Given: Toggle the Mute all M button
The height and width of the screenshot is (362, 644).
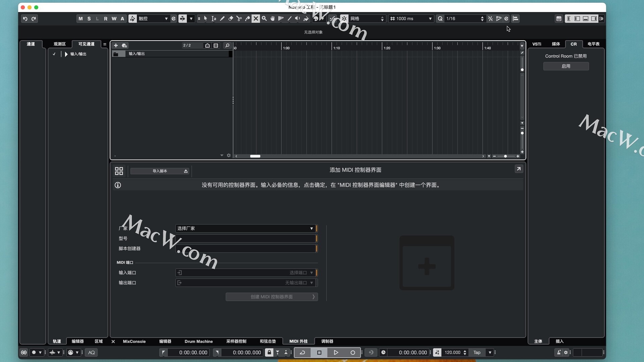Looking at the screenshot, I should 80,19.
